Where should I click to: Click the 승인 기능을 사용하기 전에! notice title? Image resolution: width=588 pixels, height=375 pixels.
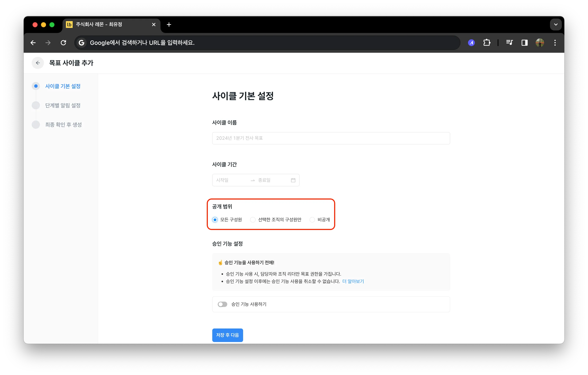249,263
